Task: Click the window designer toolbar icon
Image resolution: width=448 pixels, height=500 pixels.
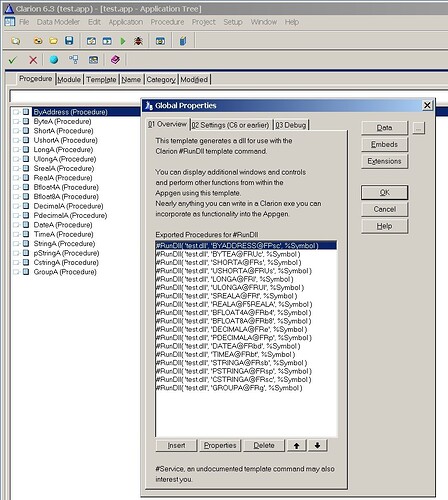Action: tap(160, 41)
